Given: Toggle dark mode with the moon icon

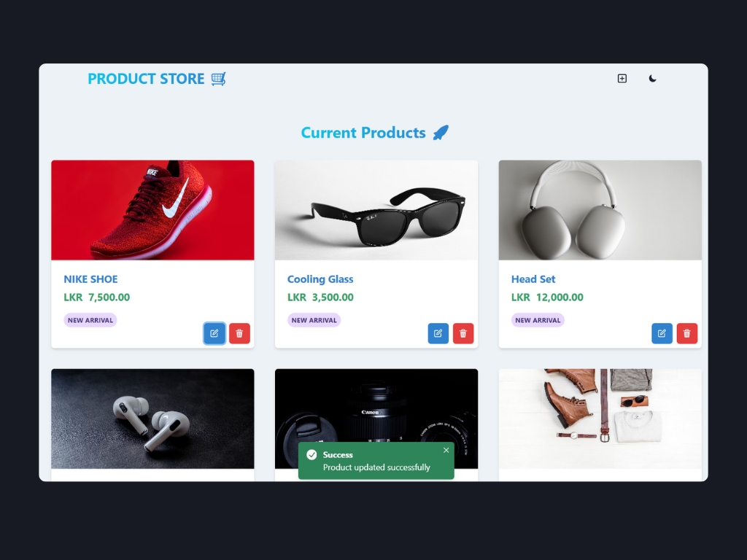Looking at the screenshot, I should point(652,79).
